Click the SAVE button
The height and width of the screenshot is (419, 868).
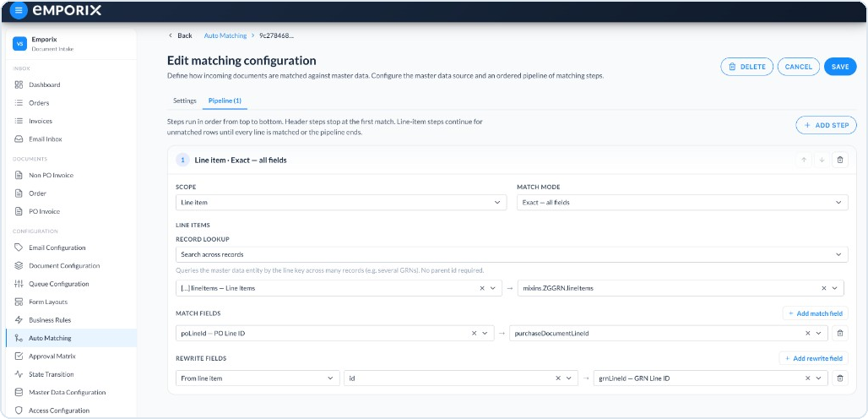pyautogui.click(x=840, y=67)
